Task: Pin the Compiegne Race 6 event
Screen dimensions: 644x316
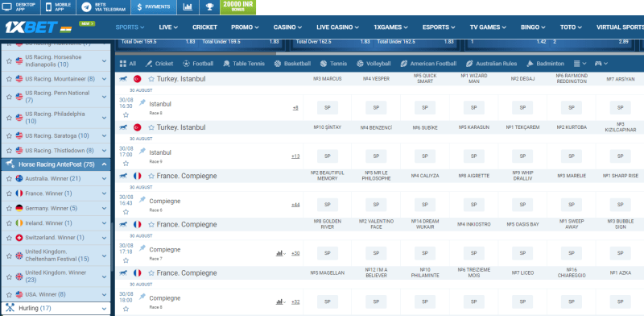Action: point(142,200)
